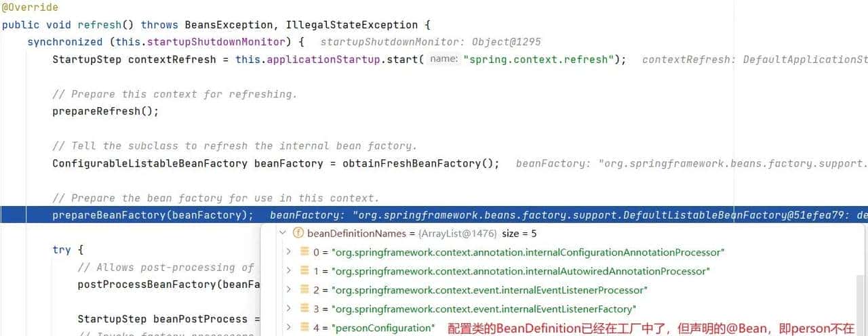The height and width of the screenshot is (336, 868).
Task: Select the internalConfigurationAnnotationProcessor string value
Action: point(528,252)
